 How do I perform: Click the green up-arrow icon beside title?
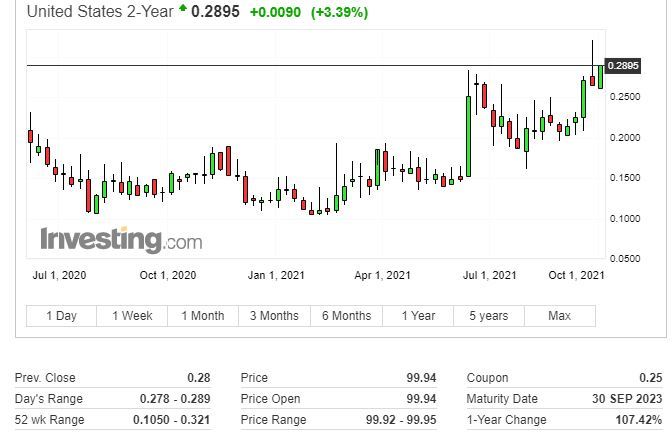[x=183, y=7]
